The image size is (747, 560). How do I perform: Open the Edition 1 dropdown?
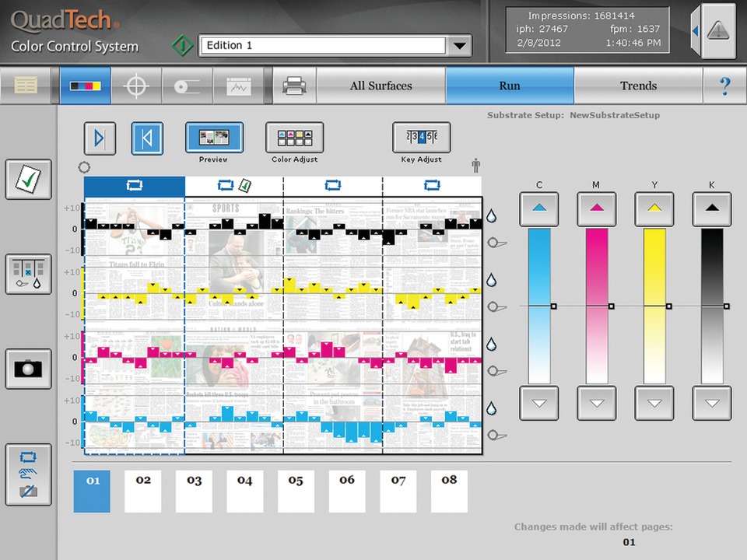click(x=460, y=46)
